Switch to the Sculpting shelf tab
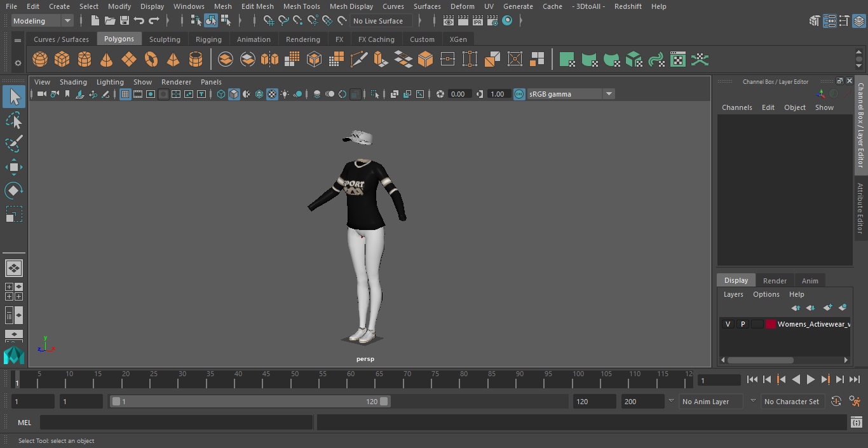Viewport: 868px width, 448px height. tap(165, 39)
